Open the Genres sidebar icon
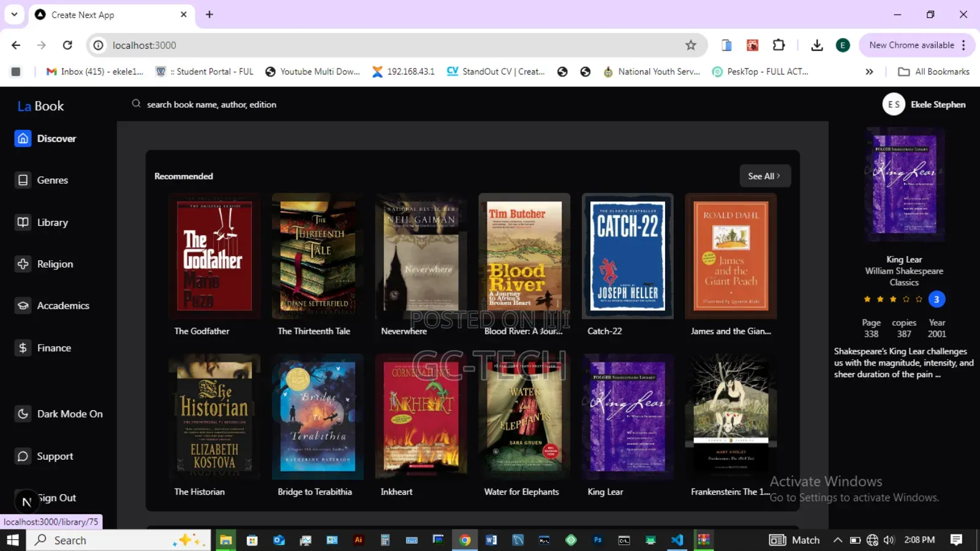The height and width of the screenshot is (551, 980). click(23, 180)
